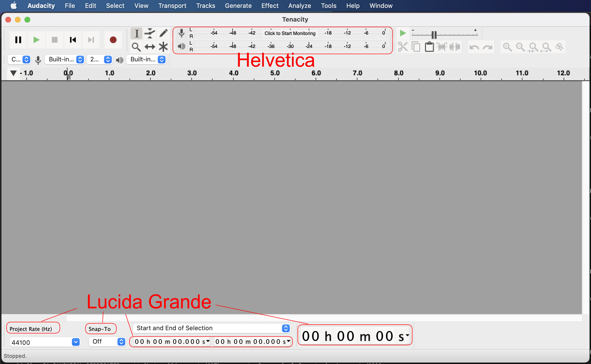
Task: Click the recording meter microphone icon
Action: [182, 33]
